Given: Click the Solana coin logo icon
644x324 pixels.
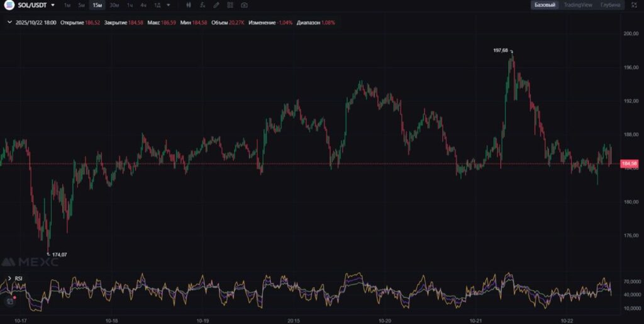Looking at the screenshot, I should (9, 5).
